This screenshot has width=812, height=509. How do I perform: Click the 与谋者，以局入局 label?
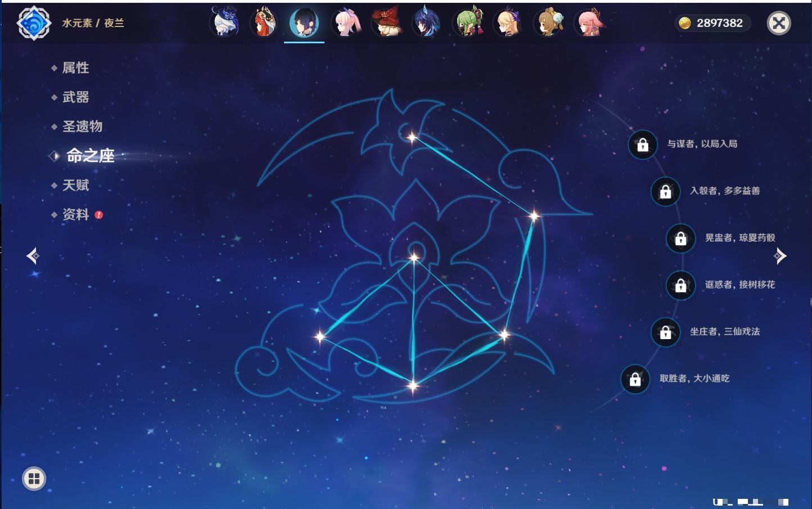[x=702, y=144]
